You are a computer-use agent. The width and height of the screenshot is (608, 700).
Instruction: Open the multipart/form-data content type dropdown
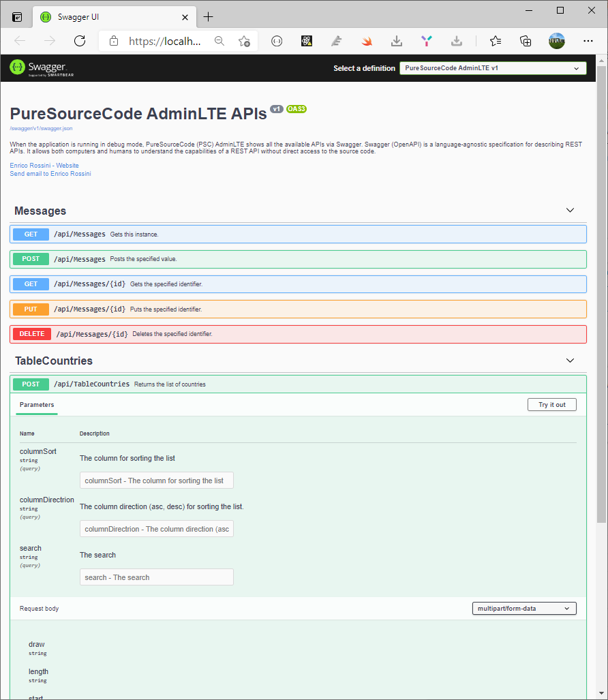524,609
